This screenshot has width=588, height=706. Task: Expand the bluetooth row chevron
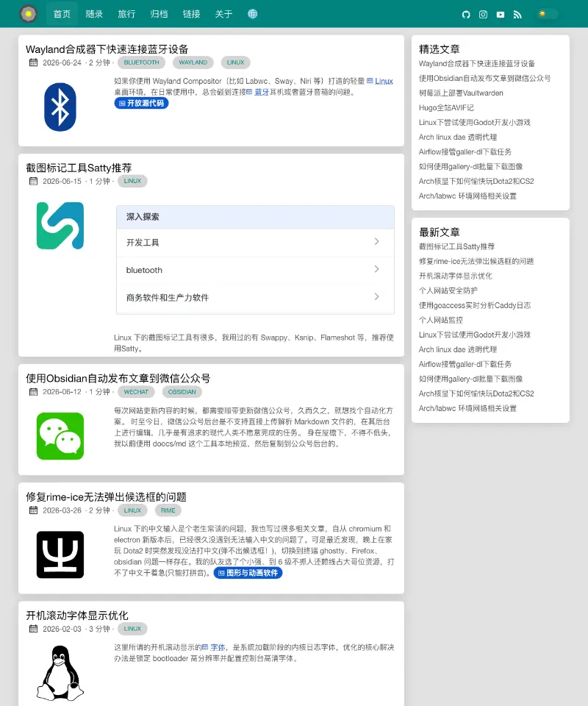[376, 269]
